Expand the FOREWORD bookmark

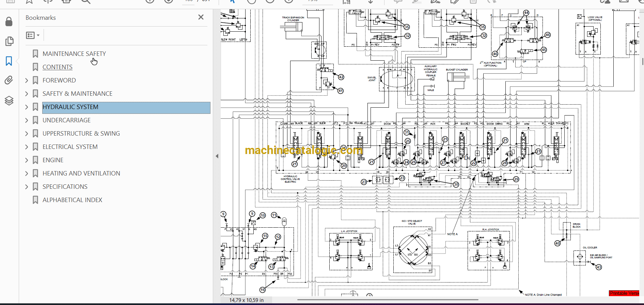(27, 80)
